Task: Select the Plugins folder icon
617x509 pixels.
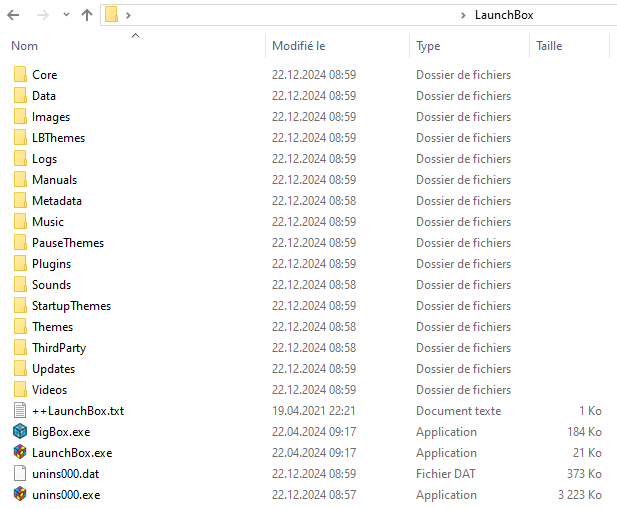Action: (x=20, y=263)
